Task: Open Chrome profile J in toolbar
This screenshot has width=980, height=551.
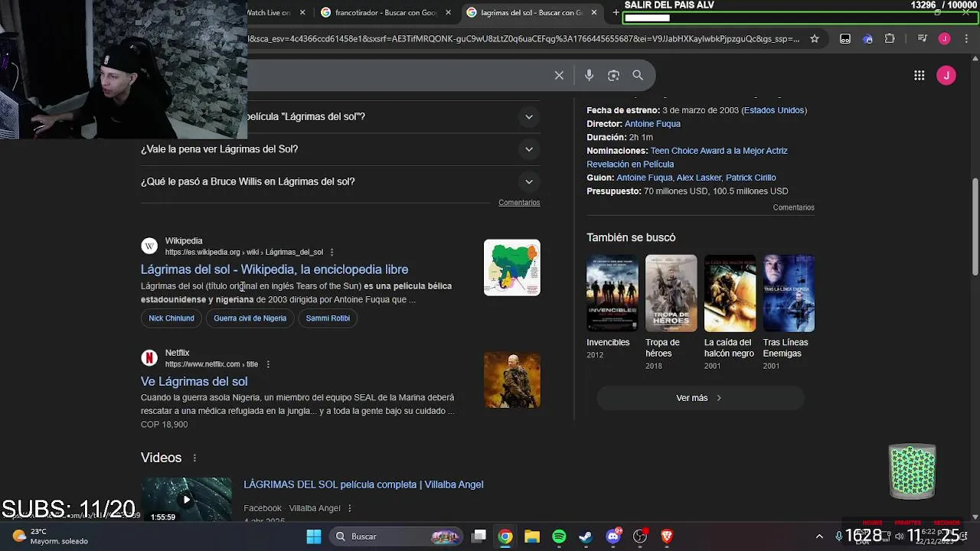Action: tap(944, 39)
